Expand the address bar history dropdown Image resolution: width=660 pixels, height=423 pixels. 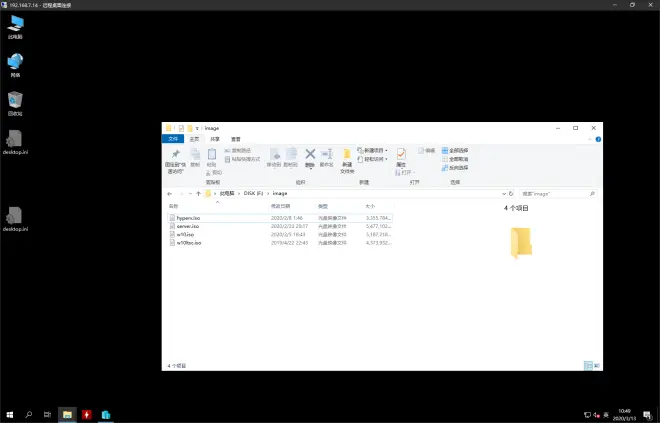pyautogui.click(x=504, y=194)
